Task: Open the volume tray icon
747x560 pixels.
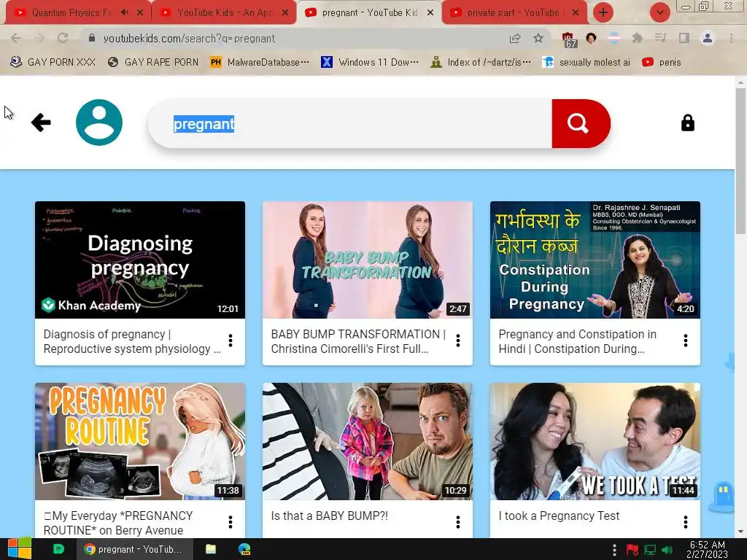Action: 667,550
